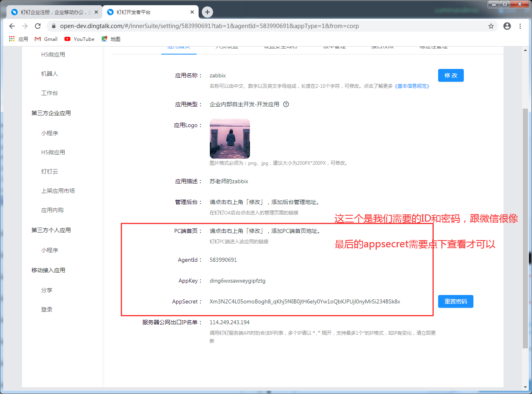Select the 第三方企业应用 sidebar section

pyautogui.click(x=51, y=113)
